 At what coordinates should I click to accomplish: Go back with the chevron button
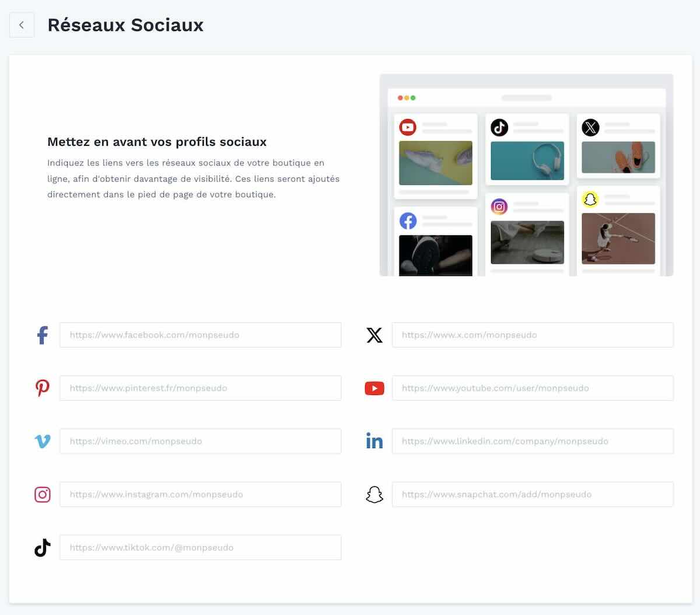22,25
